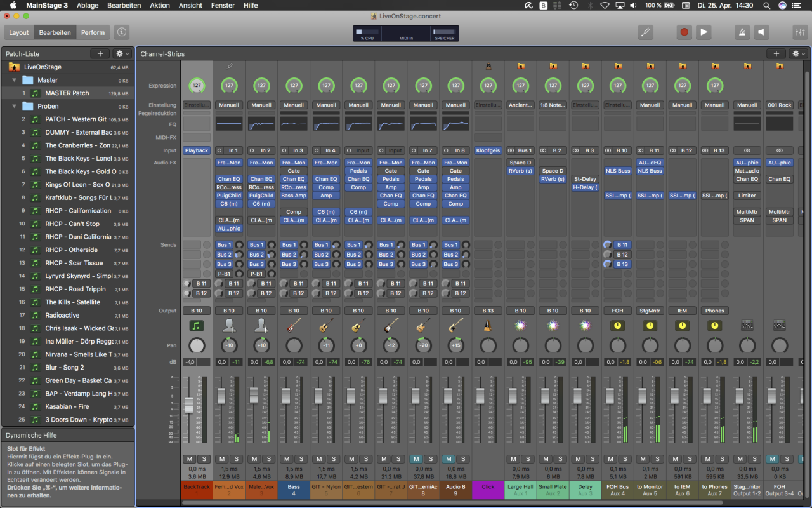Open the 001 Rock setting menu

(780, 105)
